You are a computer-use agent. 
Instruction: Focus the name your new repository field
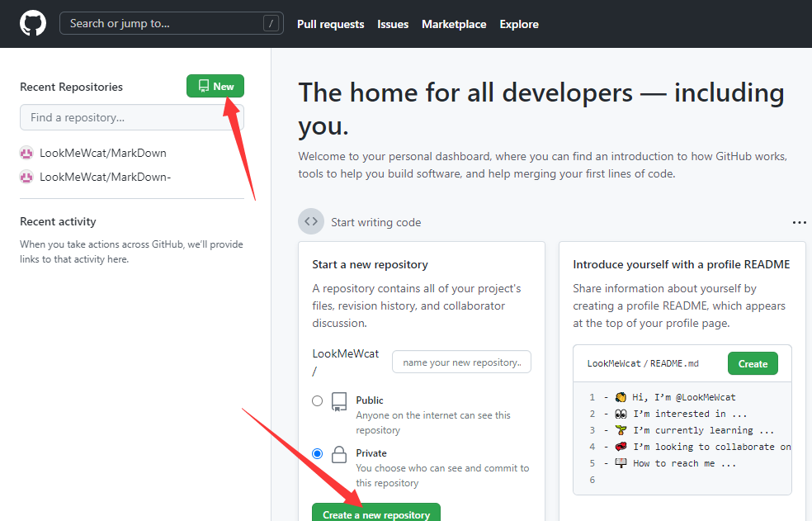(461, 362)
